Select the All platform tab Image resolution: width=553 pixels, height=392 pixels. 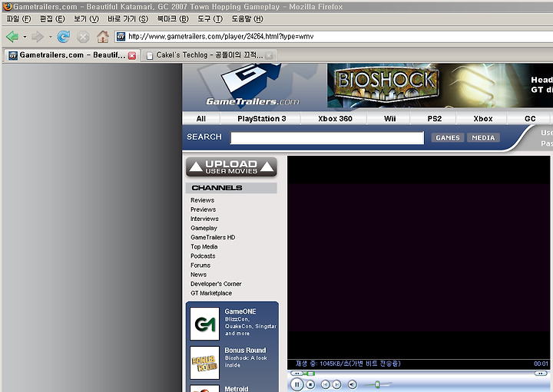201,119
